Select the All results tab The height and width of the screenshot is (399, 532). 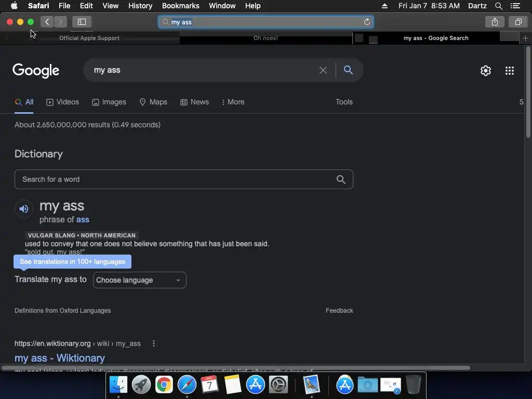[24, 102]
